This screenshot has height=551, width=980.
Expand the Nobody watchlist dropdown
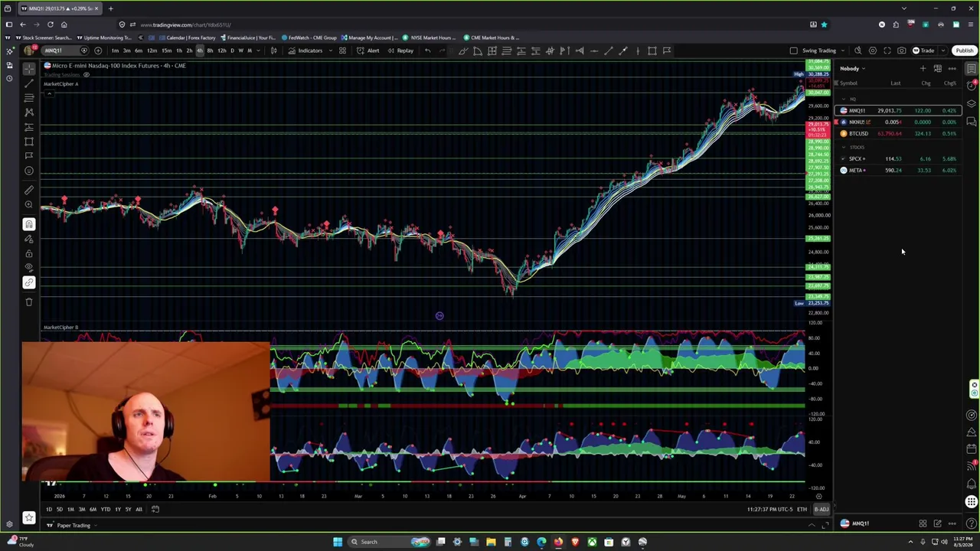pyautogui.click(x=852, y=68)
